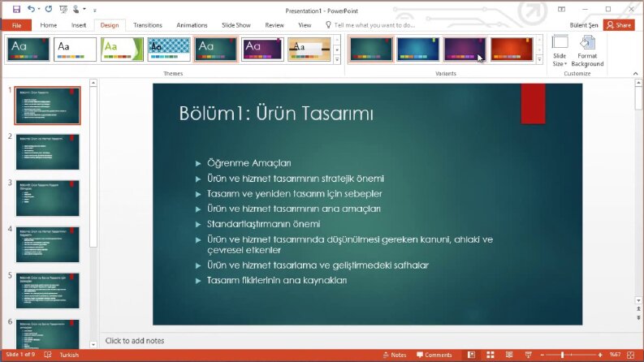644x362 pixels.
Task: Click the zoom out minus button
Action: pyautogui.click(x=542, y=355)
